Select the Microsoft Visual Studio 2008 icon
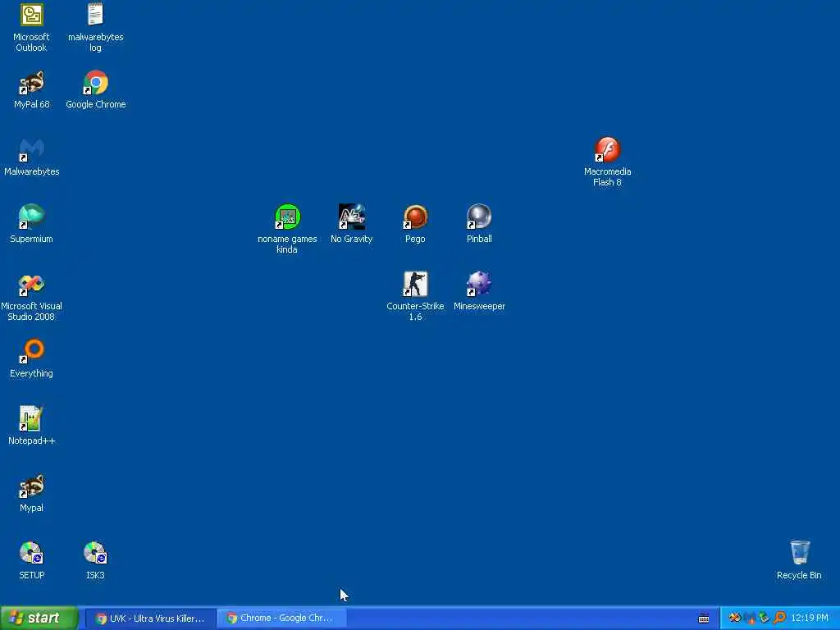This screenshot has width=840, height=630. (32, 297)
